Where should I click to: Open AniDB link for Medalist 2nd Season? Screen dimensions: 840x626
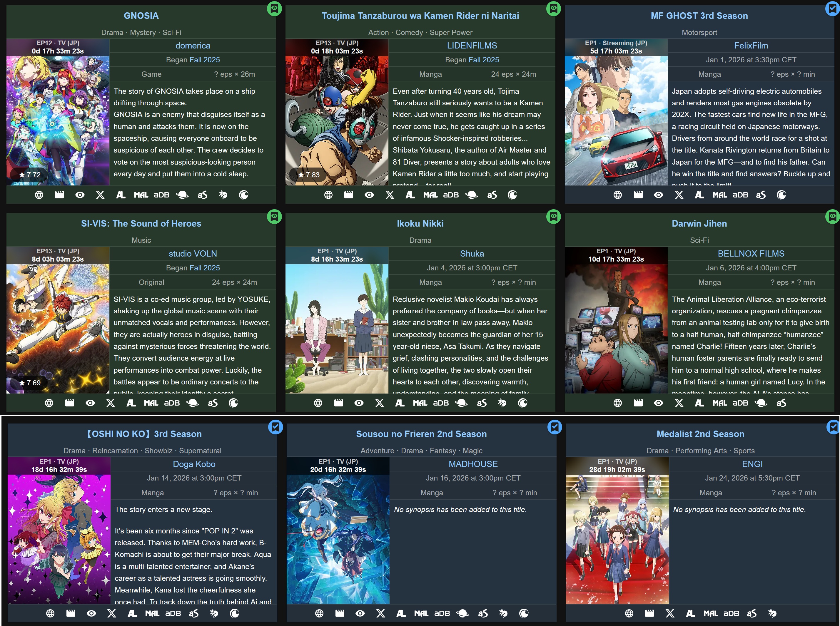[731, 613]
